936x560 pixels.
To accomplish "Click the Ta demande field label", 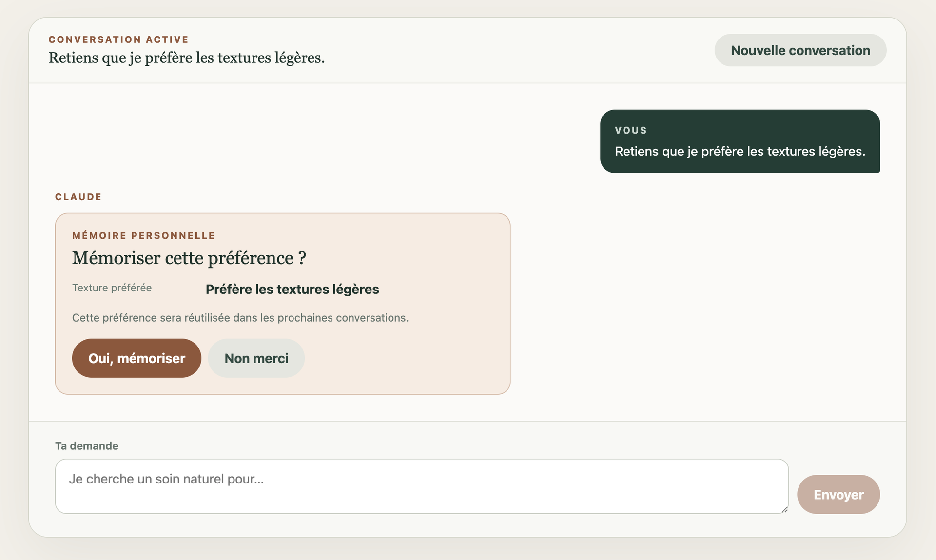I will pyautogui.click(x=87, y=446).
